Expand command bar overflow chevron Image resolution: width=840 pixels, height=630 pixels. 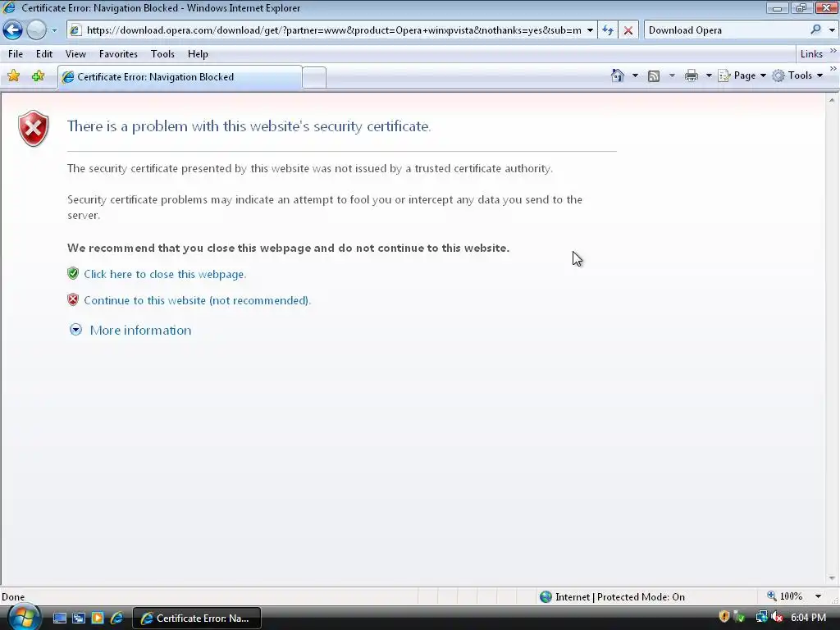pyautogui.click(x=833, y=69)
